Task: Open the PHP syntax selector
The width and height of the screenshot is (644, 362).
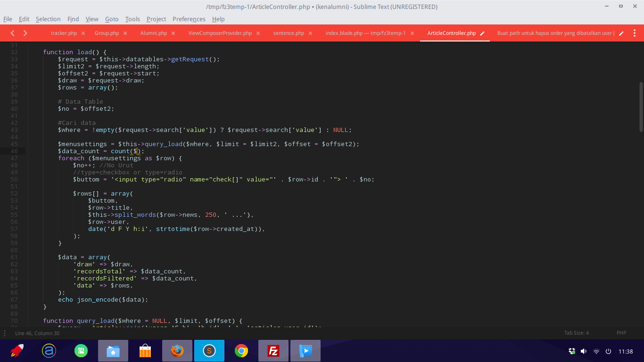Action: [x=621, y=333]
